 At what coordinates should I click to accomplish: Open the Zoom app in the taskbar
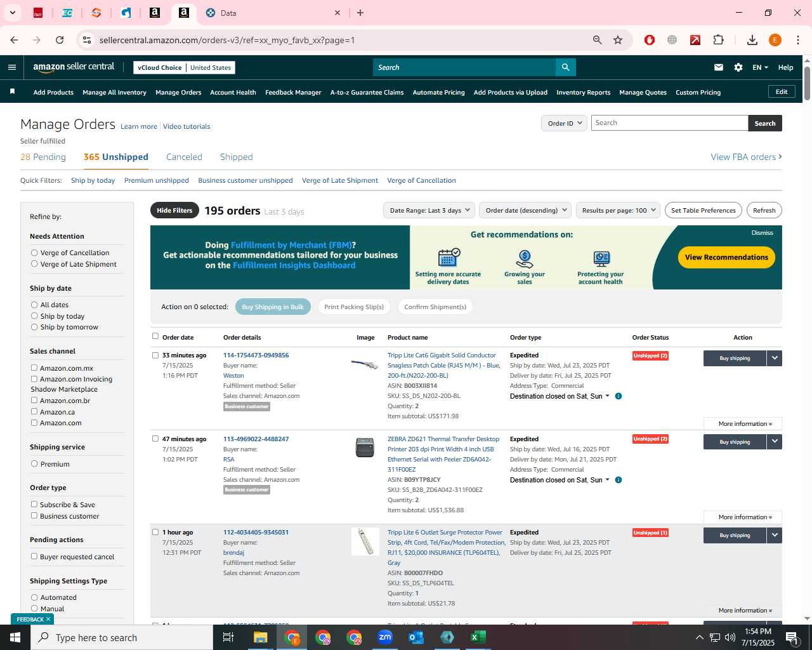point(385,637)
